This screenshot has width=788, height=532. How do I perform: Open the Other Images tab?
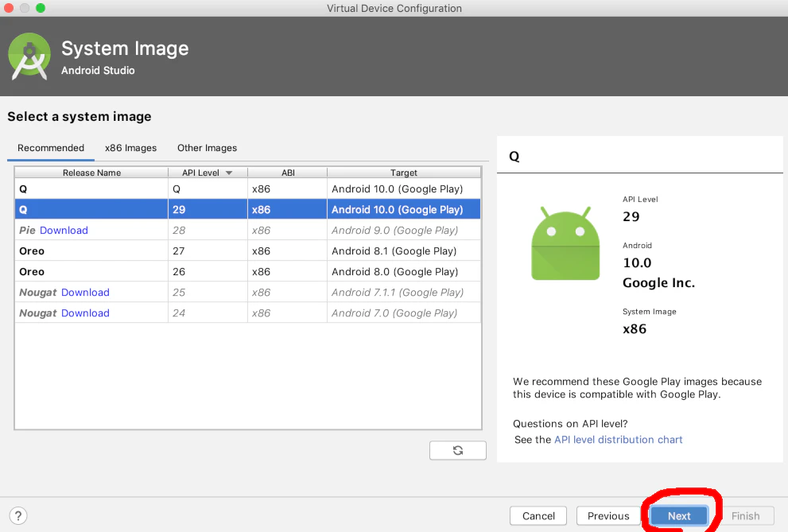point(207,148)
